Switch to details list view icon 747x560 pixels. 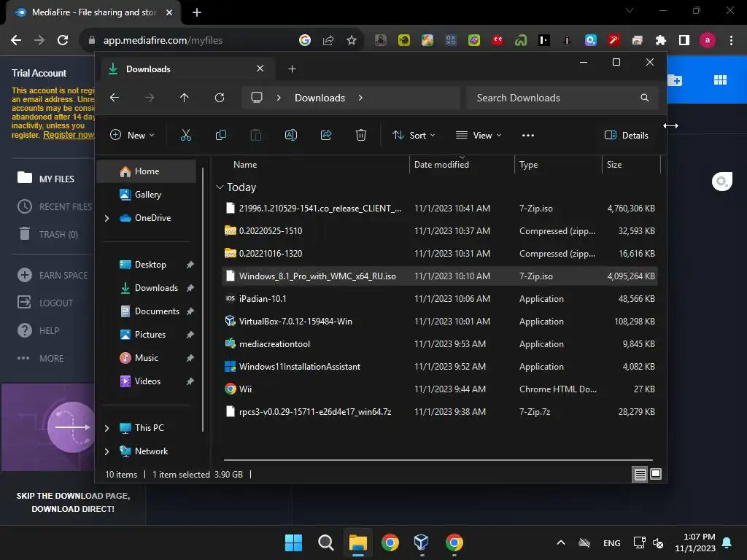[x=640, y=474]
